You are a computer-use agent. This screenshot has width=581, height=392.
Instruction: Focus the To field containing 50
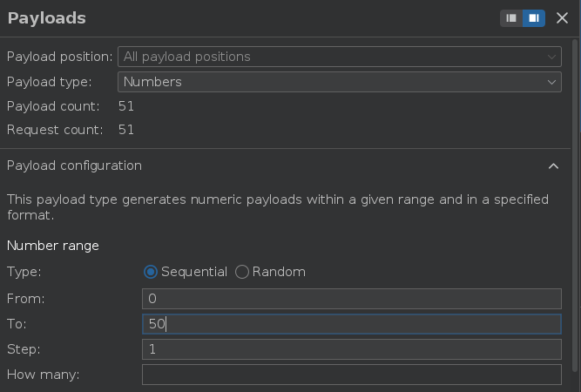[351, 324]
